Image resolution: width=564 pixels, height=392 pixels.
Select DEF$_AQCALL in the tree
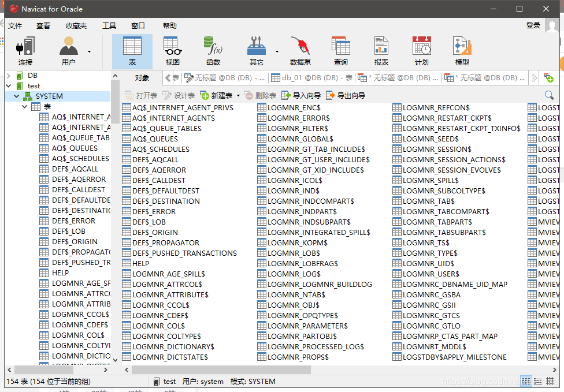75,169
